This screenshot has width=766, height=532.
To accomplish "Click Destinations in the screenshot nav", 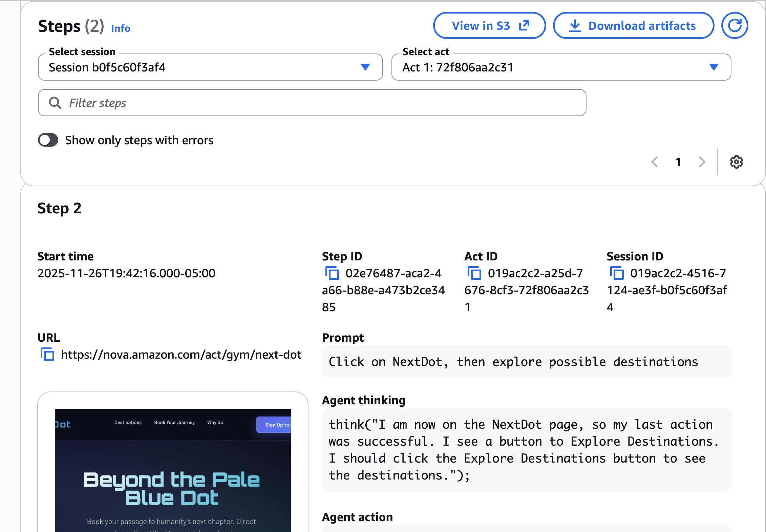I will pyautogui.click(x=128, y=423).
